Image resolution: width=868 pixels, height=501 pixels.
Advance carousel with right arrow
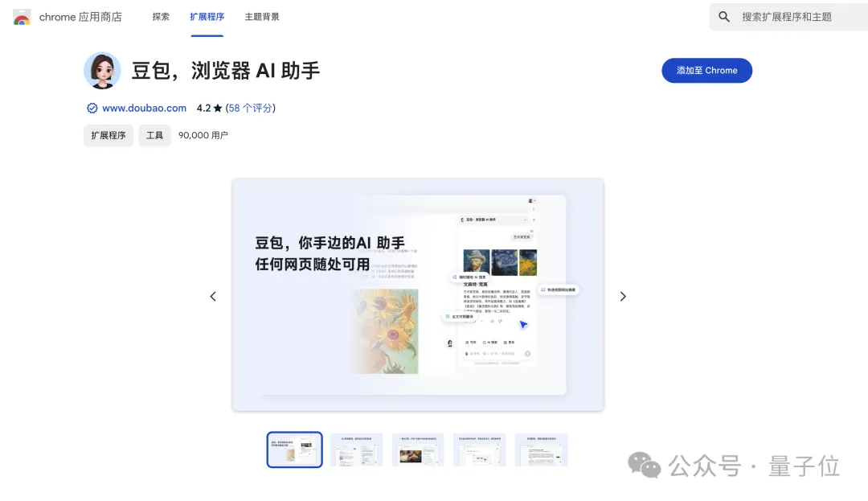pyautogui.click(x=623, y=296)
